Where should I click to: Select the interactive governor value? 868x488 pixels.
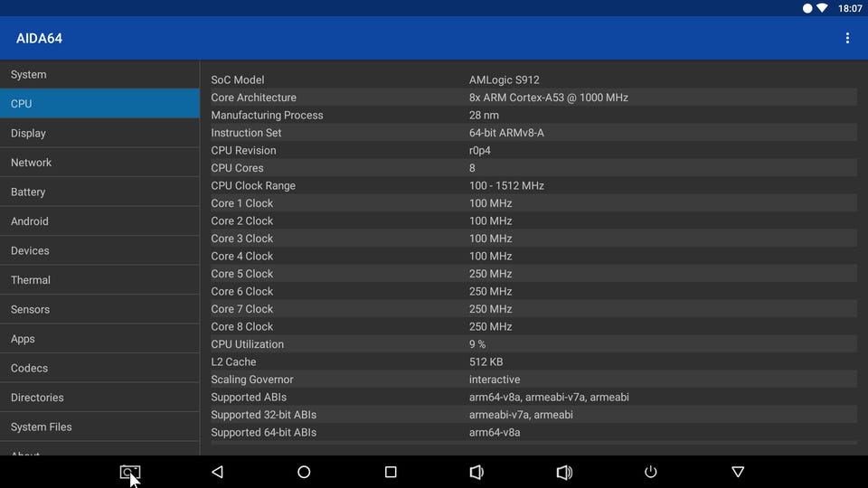point(495,380)
